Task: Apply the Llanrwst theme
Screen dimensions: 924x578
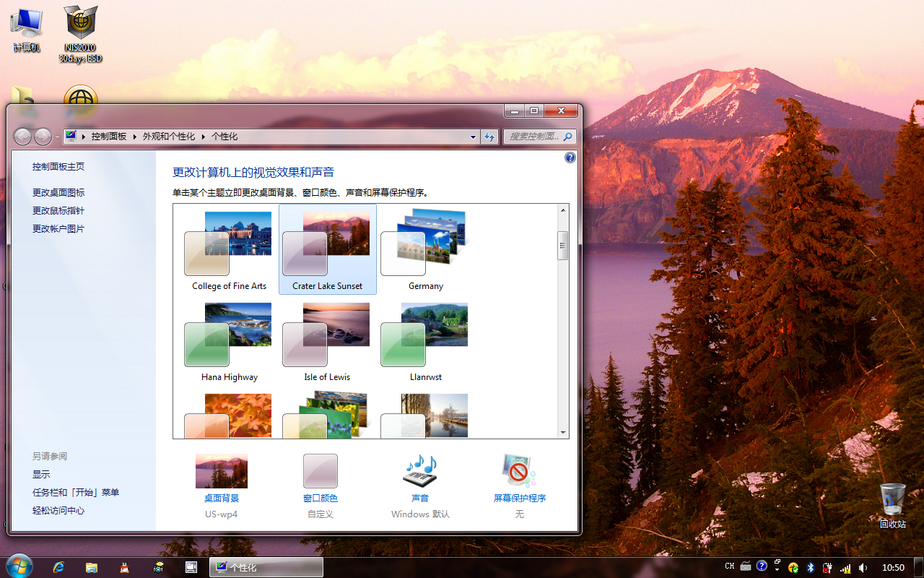Action: point(426,341)
